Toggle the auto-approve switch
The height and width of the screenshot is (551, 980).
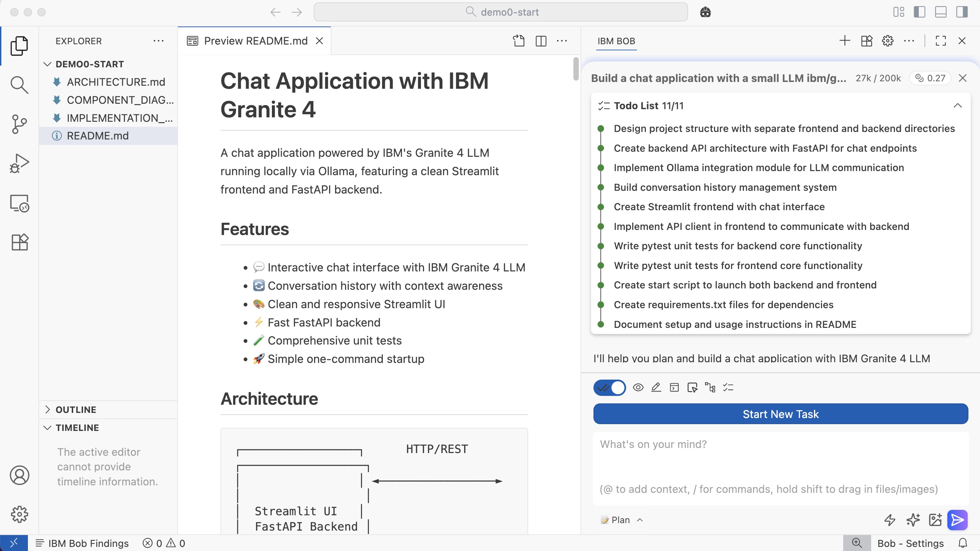(x=609, y=387)
